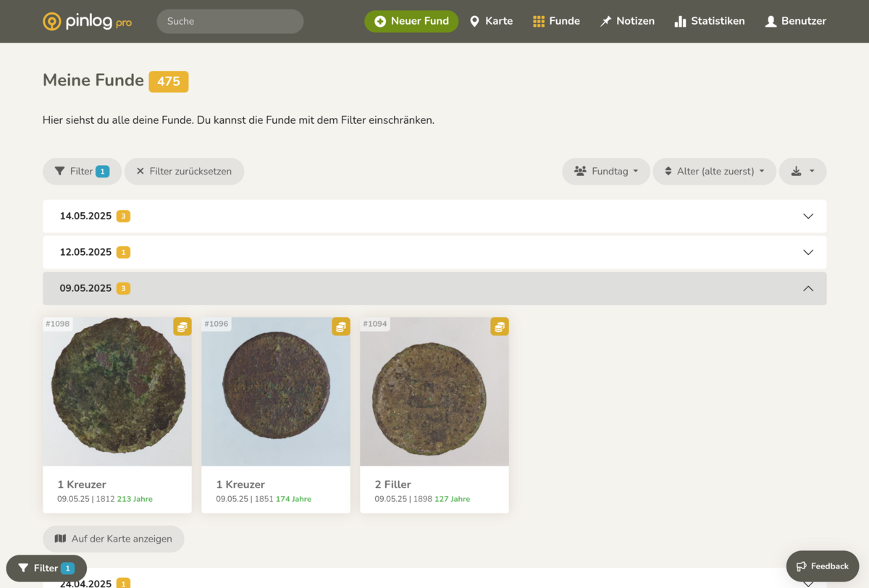This screenshot has height=588, width=869.
Task: Open the Statistiken menu item
Action: (x=710, y=21)
